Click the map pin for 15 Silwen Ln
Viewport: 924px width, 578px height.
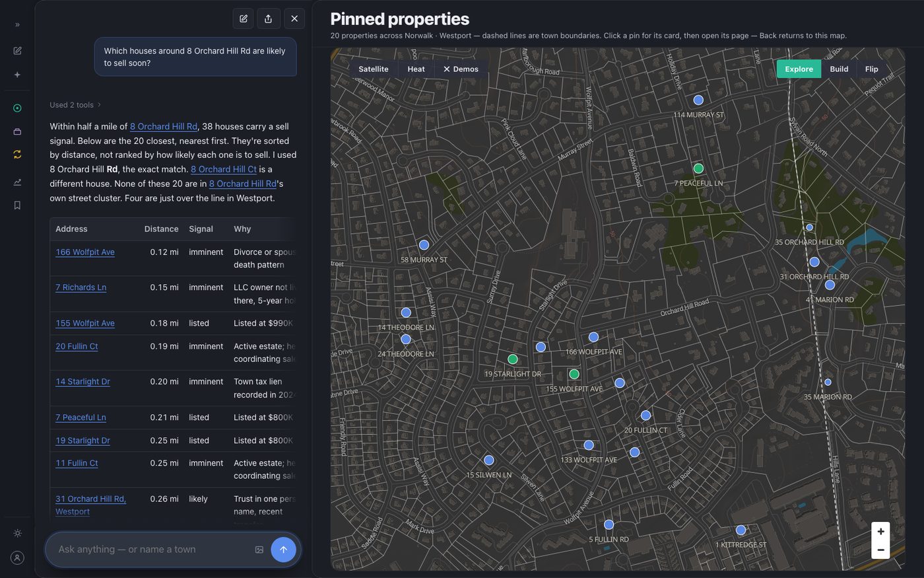pos(489,460)
